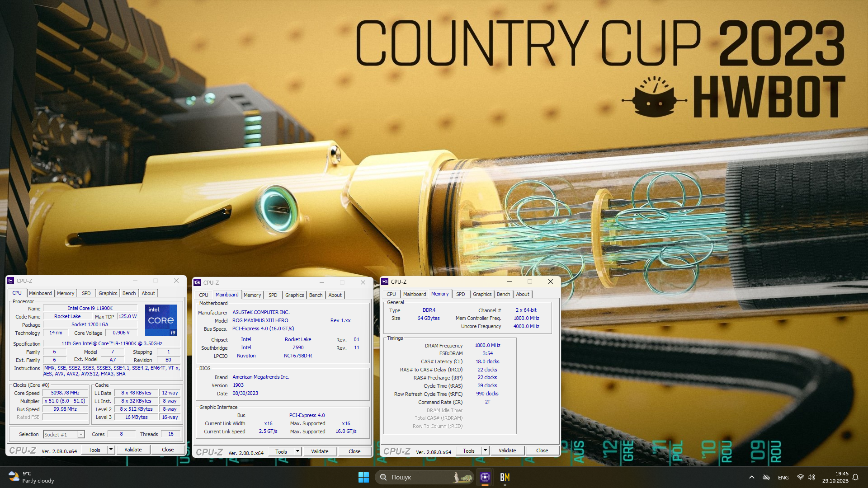Expand Tools dropdown arrow in Mainboard window
The height and width of the screenshot is (488, 868).
click(x=297, y=451)
